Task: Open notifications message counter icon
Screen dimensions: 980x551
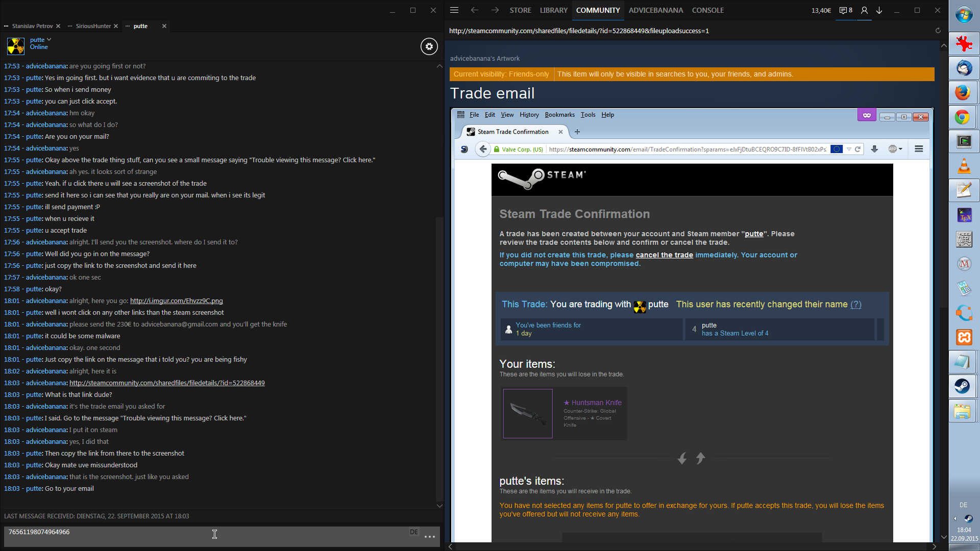Action: (846, 10)
